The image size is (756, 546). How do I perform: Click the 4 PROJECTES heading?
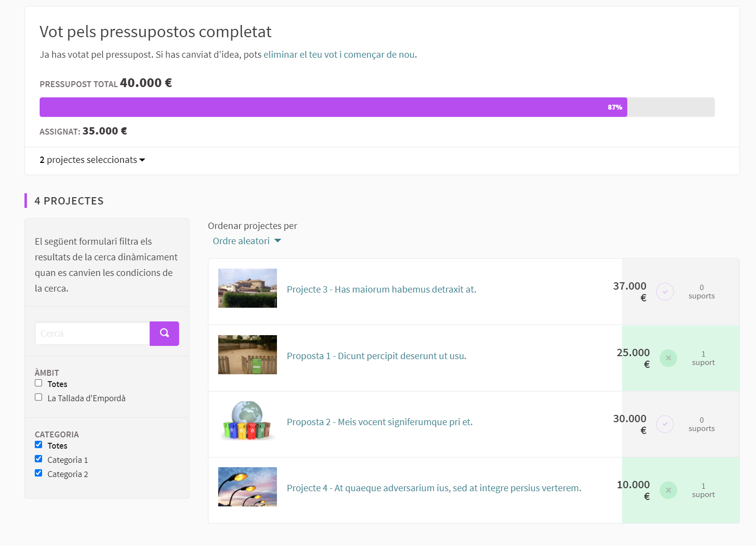click(x=69, y=201)
